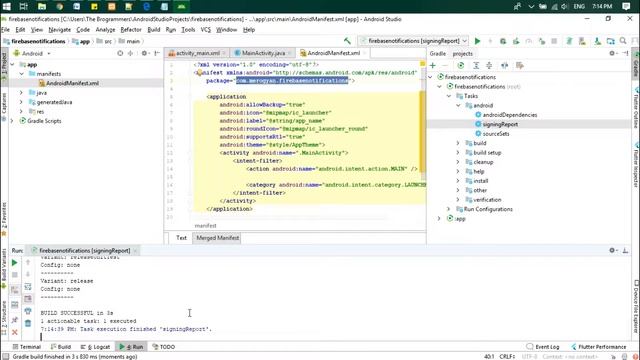Expand the res folder

22,111
